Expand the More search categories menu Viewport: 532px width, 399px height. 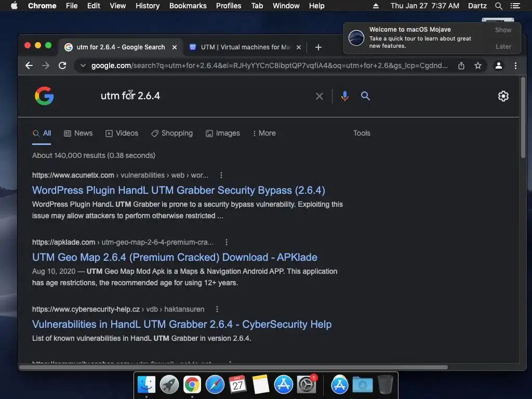264,134
